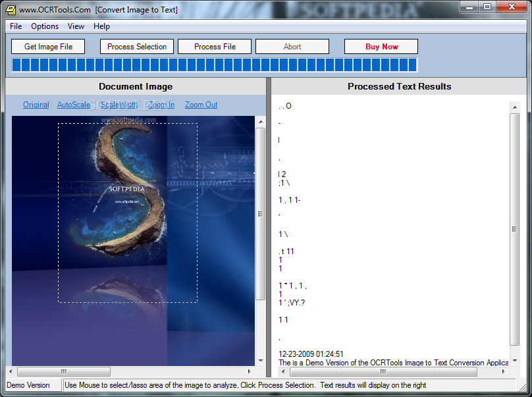The width and height of the screenshot is (532, 397).
Task: Click the status bar instruction message
Action: click(246, 385)
